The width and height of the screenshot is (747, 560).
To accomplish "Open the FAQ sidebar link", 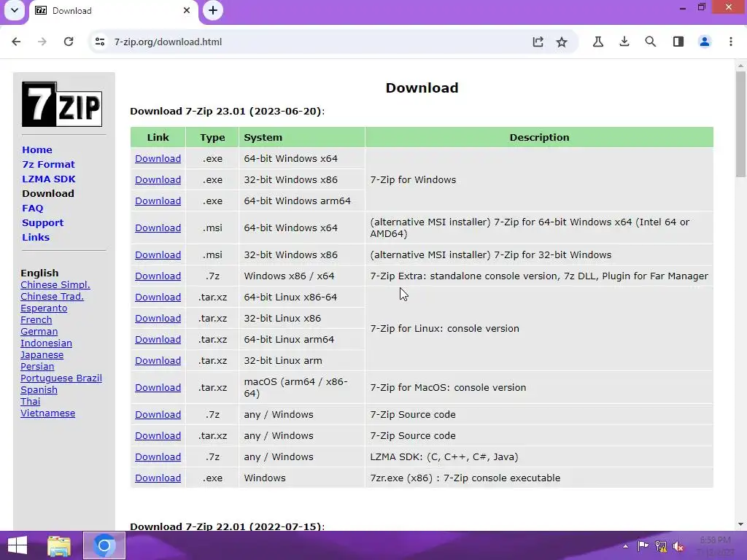I will click(x=32, y=208).
